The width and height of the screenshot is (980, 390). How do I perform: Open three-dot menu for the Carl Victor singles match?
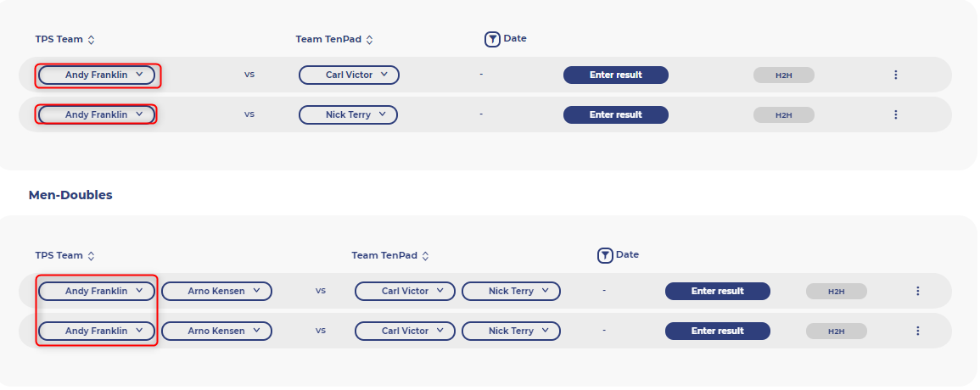(895, 75)
